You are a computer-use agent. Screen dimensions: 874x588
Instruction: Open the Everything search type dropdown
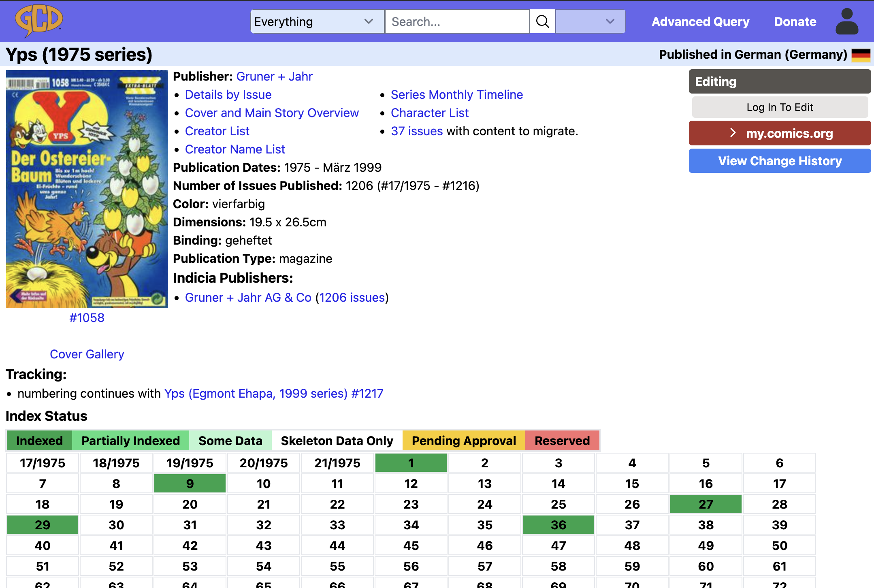click(317, 21)
